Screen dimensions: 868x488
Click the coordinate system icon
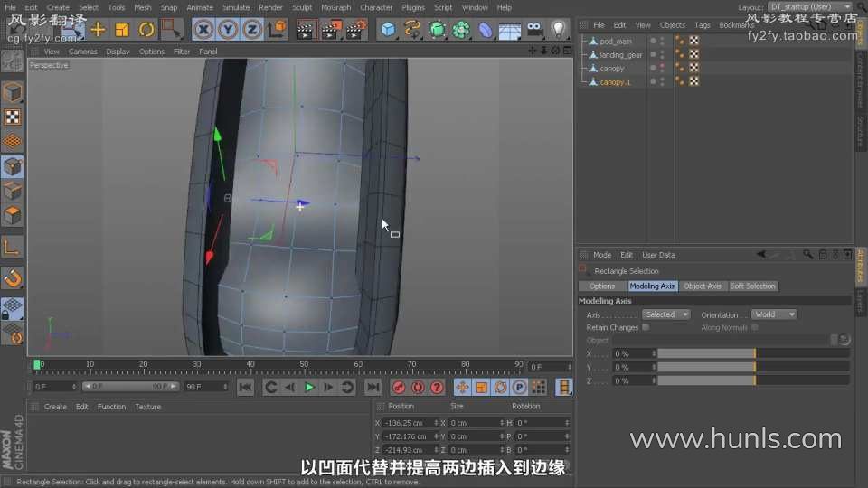click(x=277, y=29)
